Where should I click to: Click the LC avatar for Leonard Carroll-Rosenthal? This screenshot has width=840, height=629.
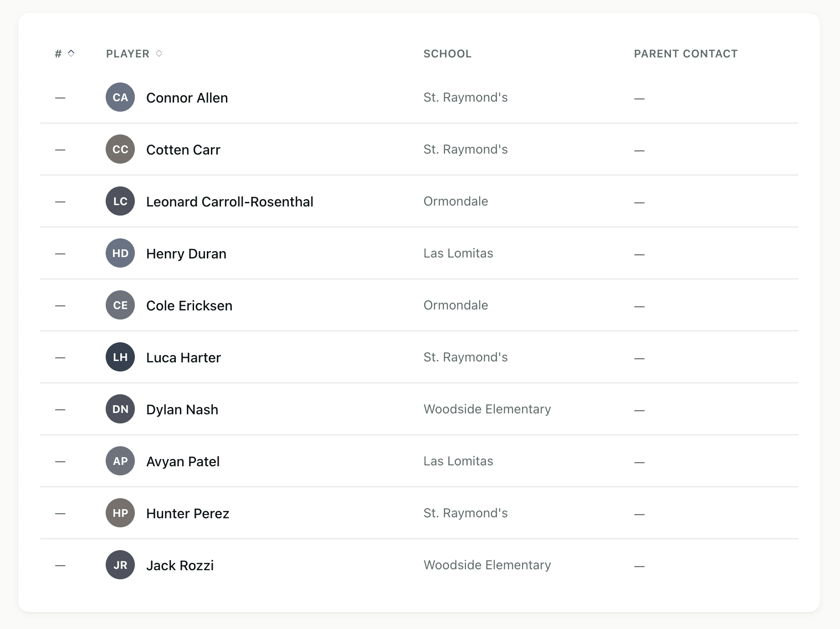coord(120,201)
